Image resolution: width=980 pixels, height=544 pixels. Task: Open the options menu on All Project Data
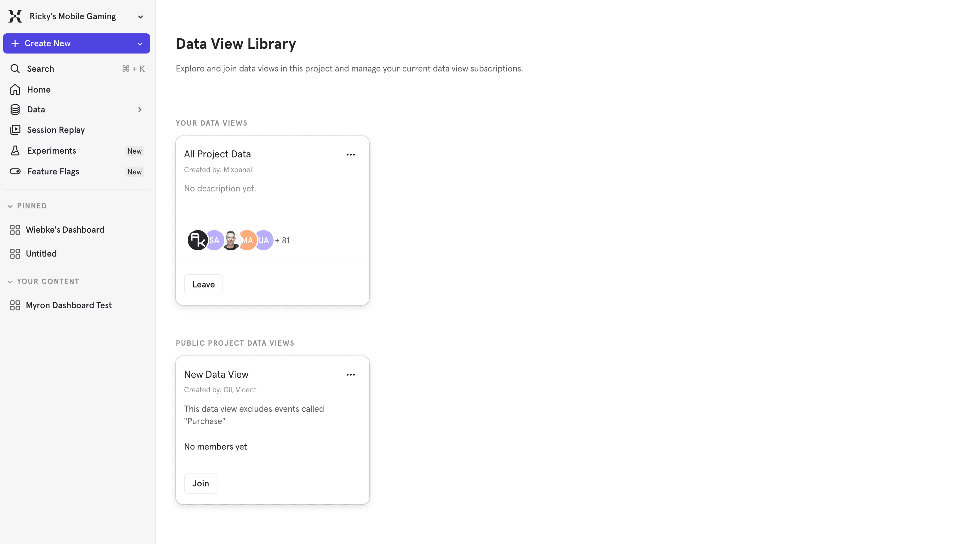pos(350,154)
